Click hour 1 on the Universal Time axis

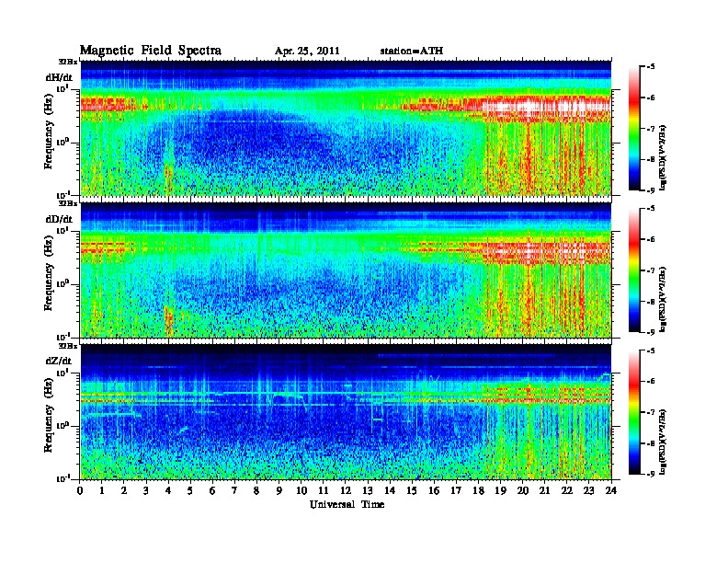(x=102, y=490)
